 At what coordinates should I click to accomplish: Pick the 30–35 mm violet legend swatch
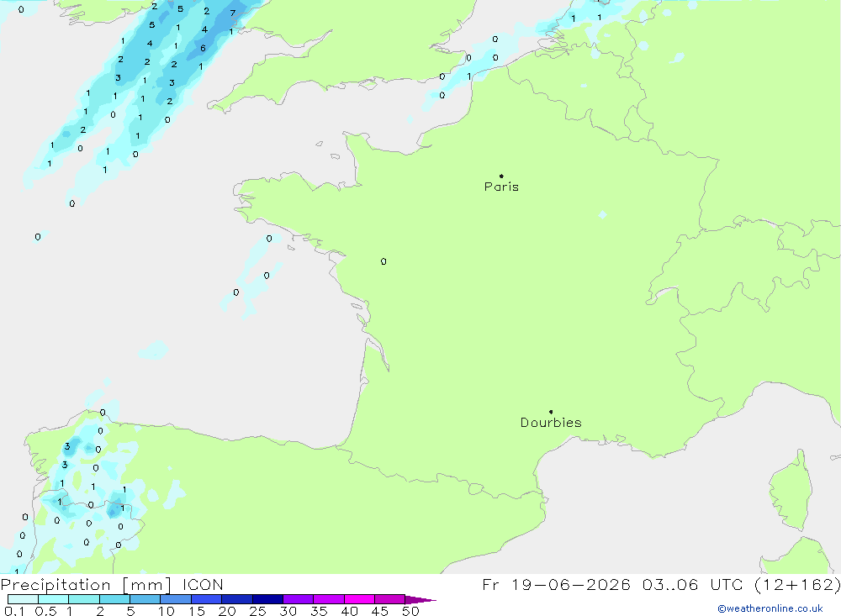click(299, 599)
